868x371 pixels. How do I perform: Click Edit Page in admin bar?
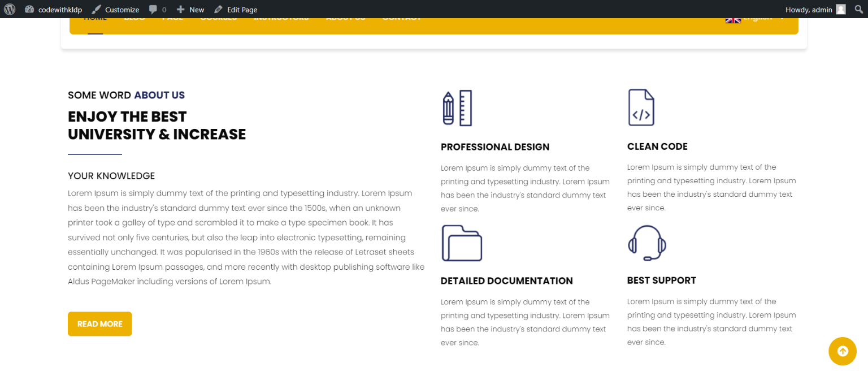(236, 10)
